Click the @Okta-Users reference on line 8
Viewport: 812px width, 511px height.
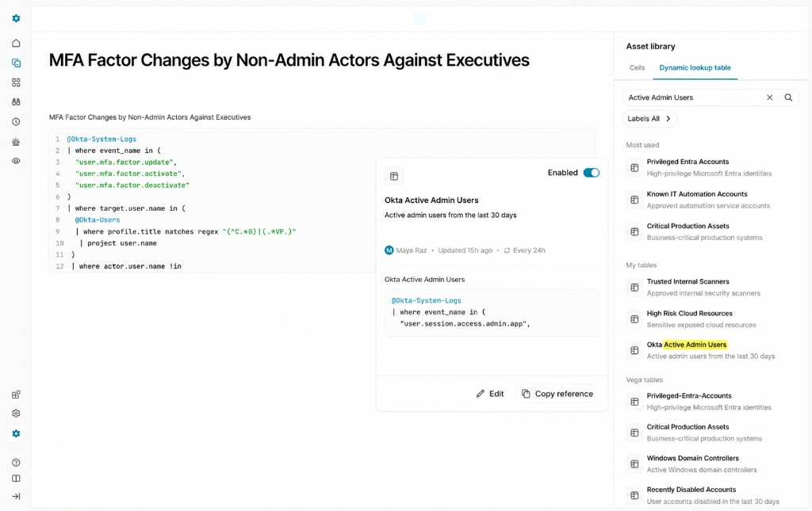click(98, 219)
